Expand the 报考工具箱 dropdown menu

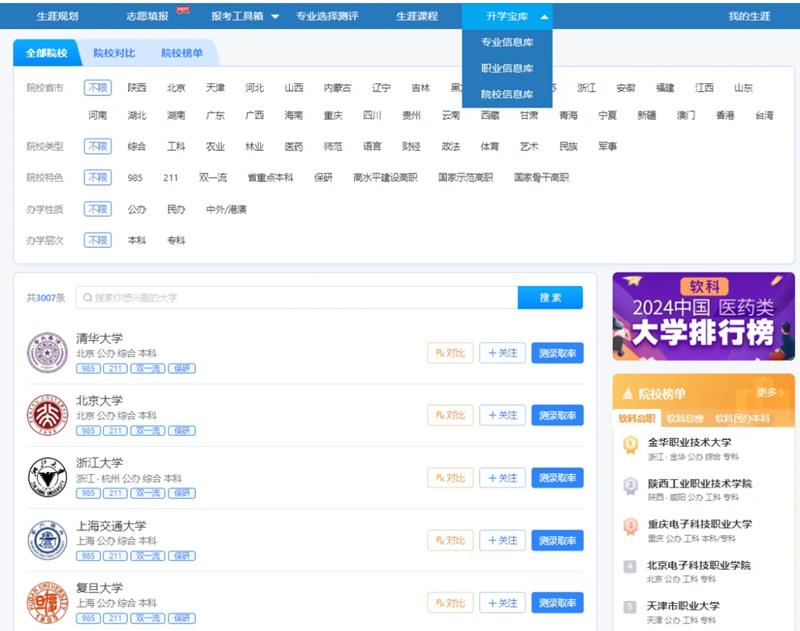245,17
